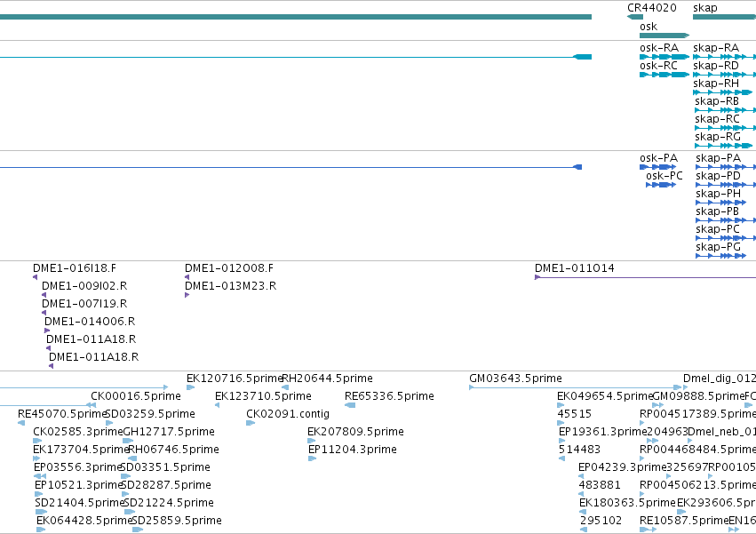Click the EP19361.3prime EST label
Screen dimensions: 756x534
[602, 432]
